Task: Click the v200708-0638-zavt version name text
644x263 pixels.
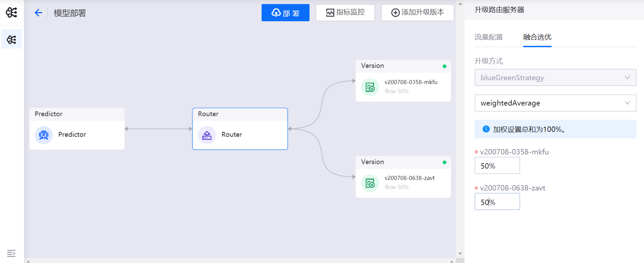Action: click(x=410, y=178)
